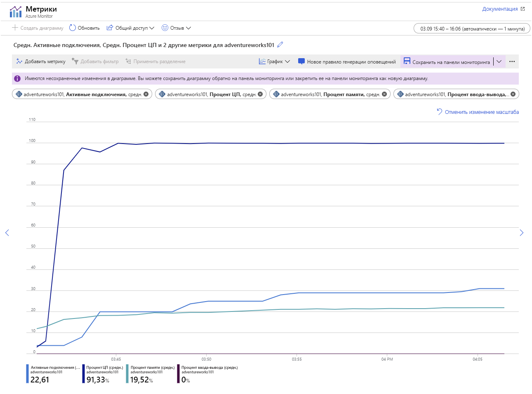This screenshot has height=394, width=532.
Task: Open the Отзыв feedback dropdown
Action: point(177,28)
